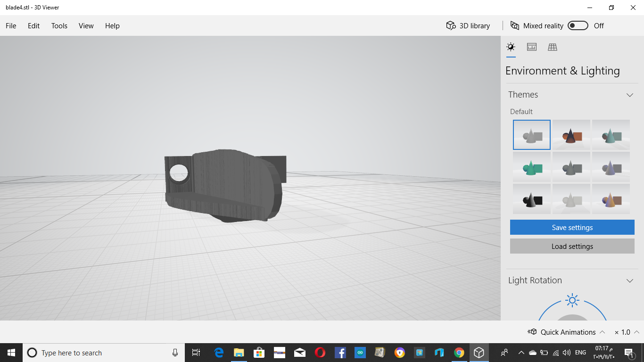Click the light rotation sun handle
The height and width of the screenshot is (362, 644).
(572, 300)
